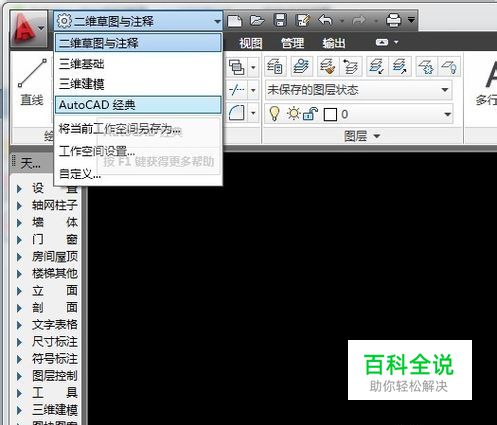Screen dimensions: 497x425
Task: Click the layer match brush icon
Action: 328,67
